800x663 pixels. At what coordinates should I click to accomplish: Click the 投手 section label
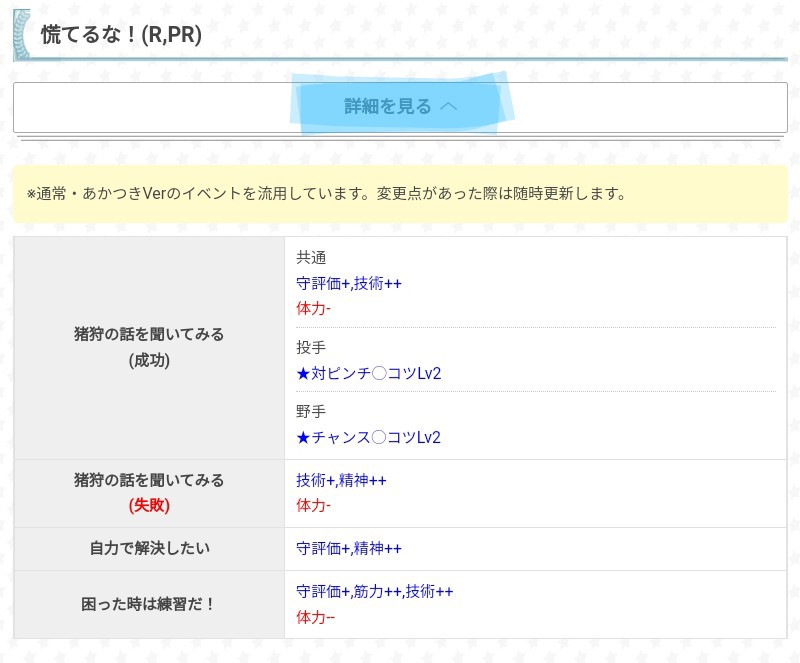[311, 347]
